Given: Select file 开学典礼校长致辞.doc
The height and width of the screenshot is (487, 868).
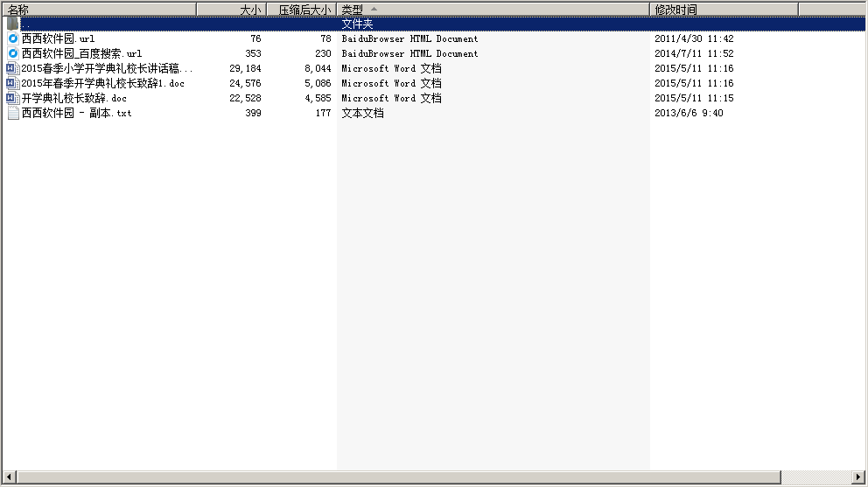Looking at the screenshot, I should [74, 99].
